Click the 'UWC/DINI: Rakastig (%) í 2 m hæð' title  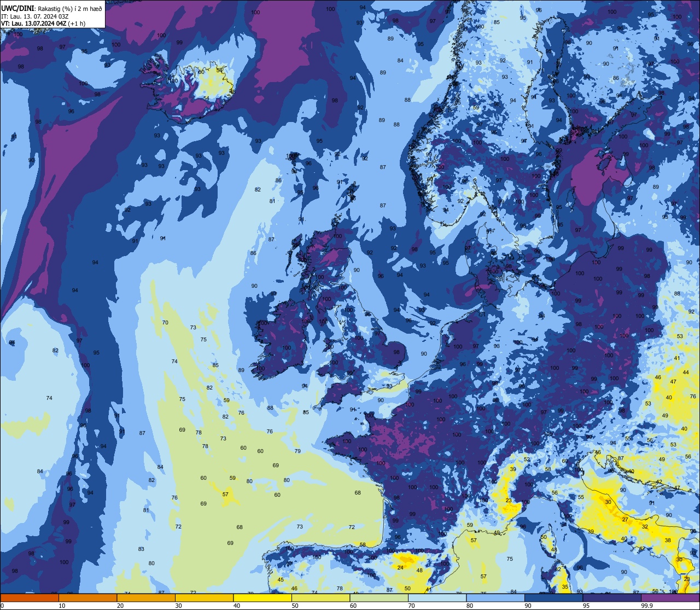point(51,9)
